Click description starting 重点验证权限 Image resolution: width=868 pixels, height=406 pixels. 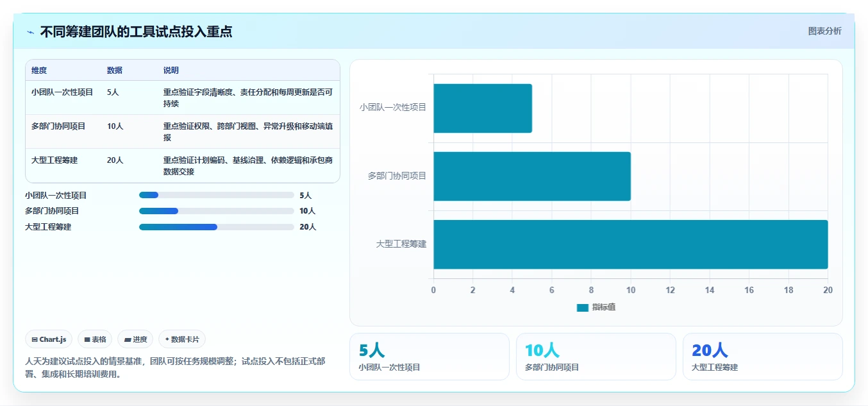click(x=248, y=131)
